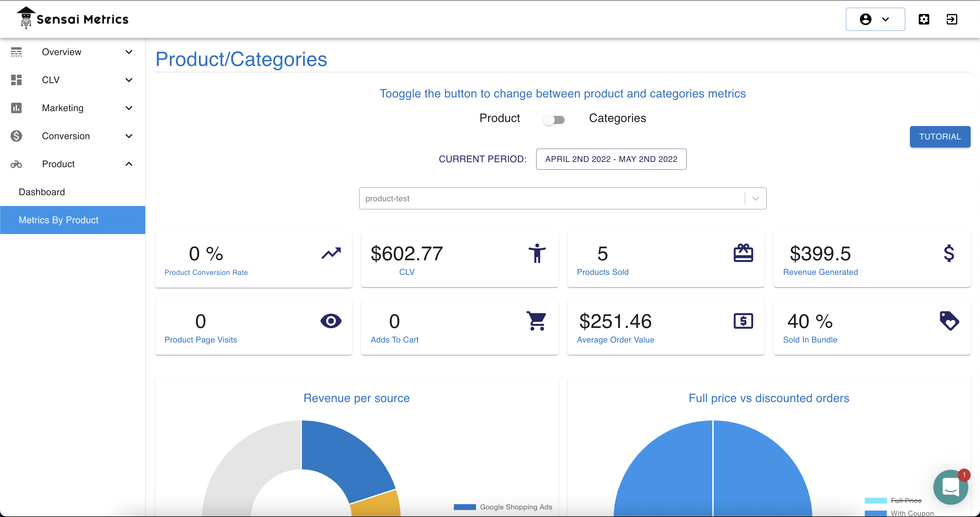Click the Product Page Visits eye icon
The image size is (980, 517).
point(331,321)
